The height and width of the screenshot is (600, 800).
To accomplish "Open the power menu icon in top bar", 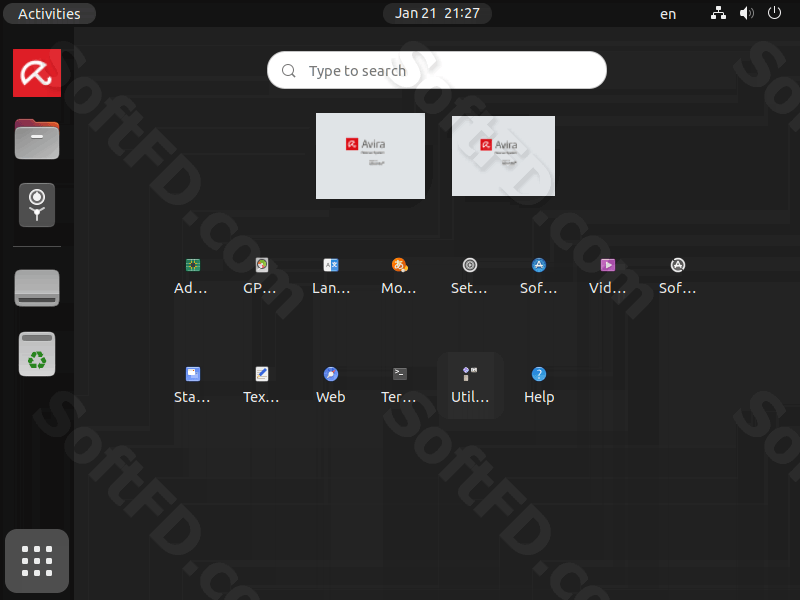I will pos(774,13).
